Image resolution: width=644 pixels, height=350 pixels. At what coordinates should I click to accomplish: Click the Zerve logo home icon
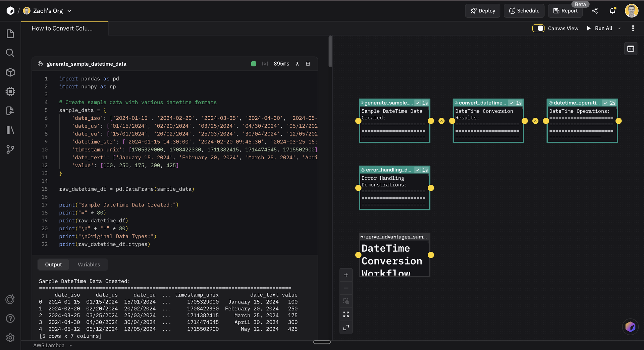(x=10, y=11)
